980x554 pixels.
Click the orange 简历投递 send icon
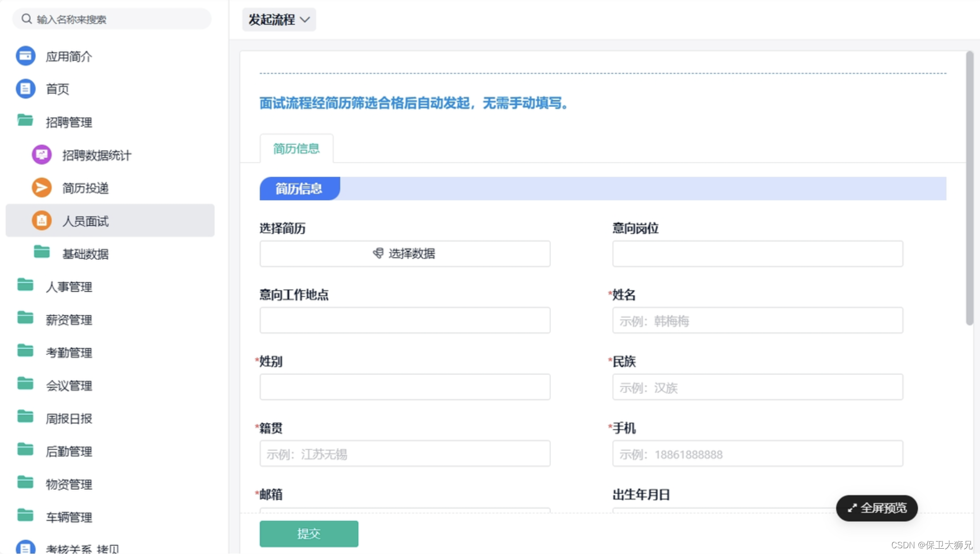pyautogui.click(x=42, y=188)
